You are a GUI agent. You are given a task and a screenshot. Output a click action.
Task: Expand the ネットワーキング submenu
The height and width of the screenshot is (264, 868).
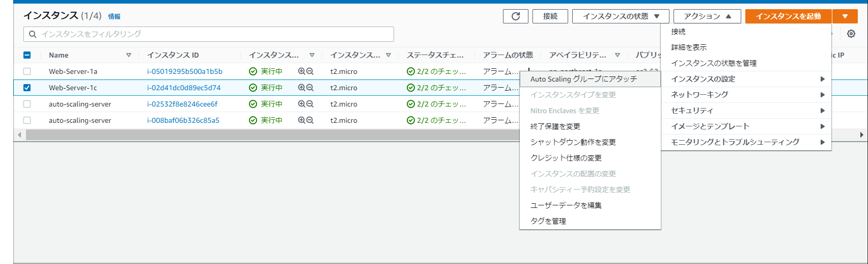point(746,95)
